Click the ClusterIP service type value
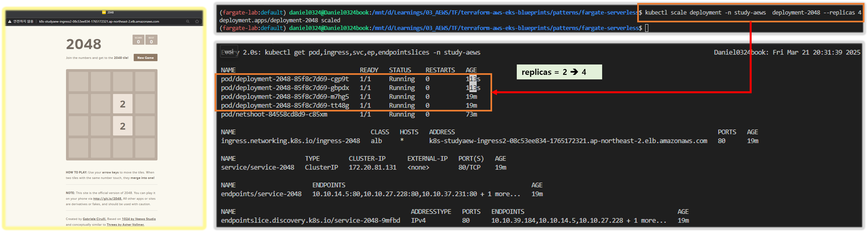This screenshot has height=232, width=868. pyautogui.click(x=321, y=168)
